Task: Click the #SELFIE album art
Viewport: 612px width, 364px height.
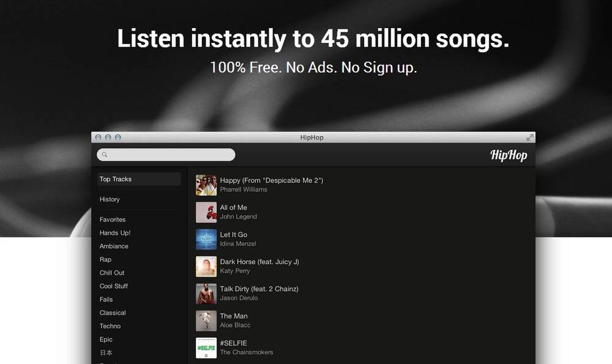Action: pyautogui.click(x=206, y=347)
